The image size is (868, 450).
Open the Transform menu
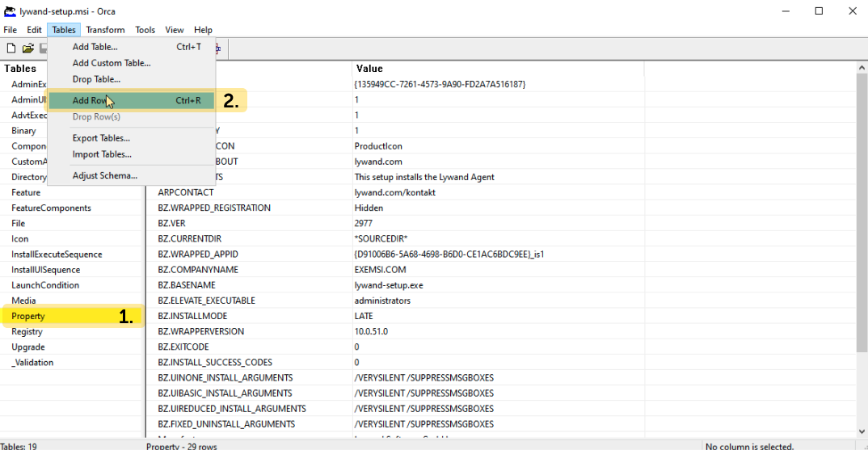(105, 30)
